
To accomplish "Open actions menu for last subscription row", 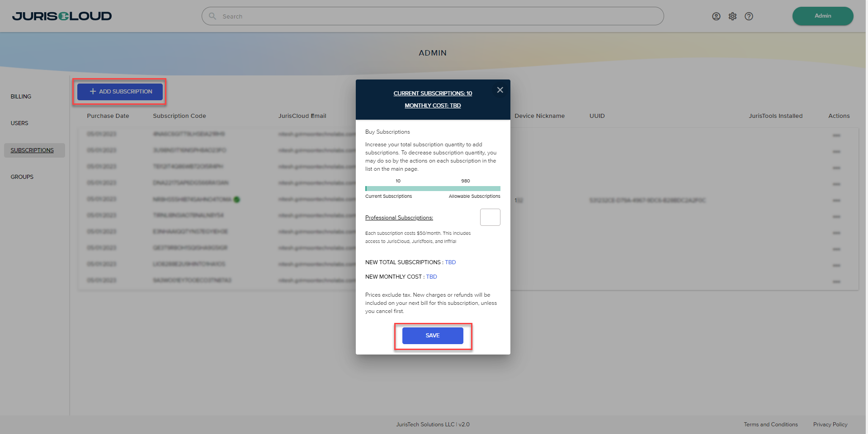I will coord(836,282).
